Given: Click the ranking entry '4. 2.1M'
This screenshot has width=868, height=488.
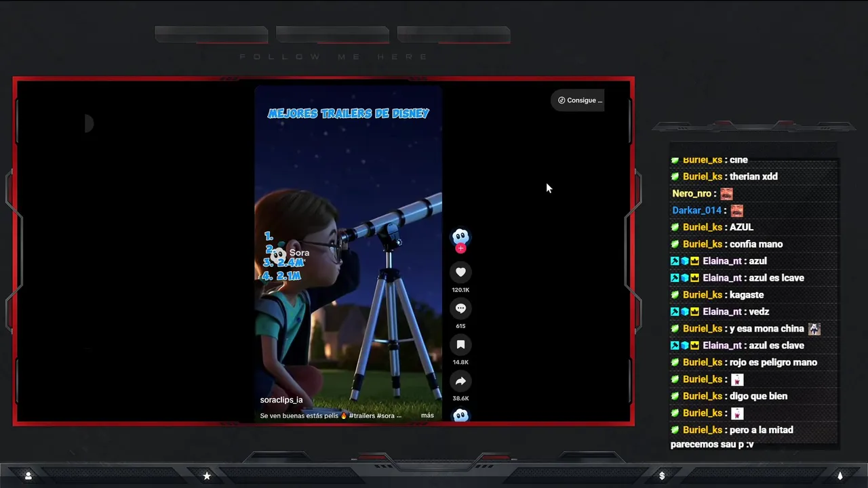Looking at the screenshot, I should [x=281, y=276].
